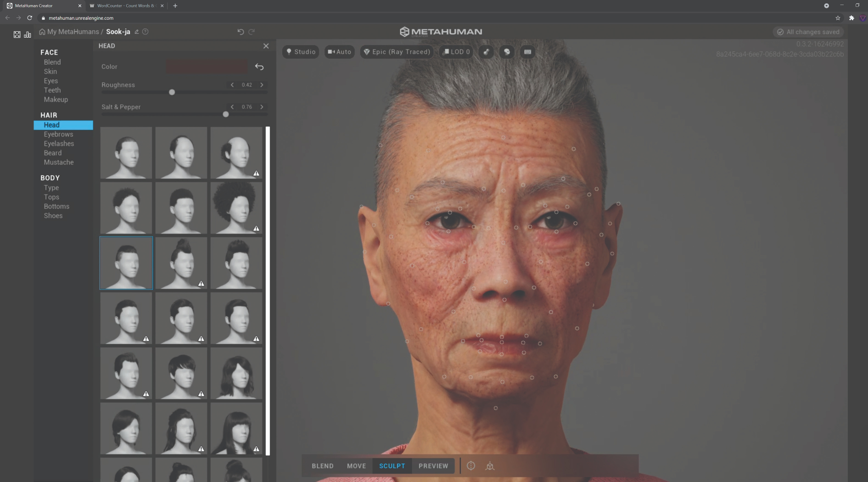The image size is (868, 482).
Task: Select the large afro hair thumbnail
Action: click(236, 208)
